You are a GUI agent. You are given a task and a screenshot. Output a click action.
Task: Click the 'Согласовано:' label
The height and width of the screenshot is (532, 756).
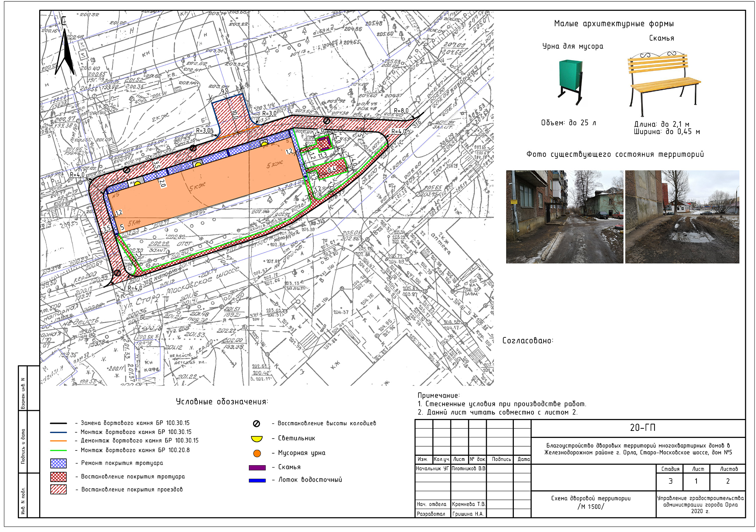coord(528,341)
